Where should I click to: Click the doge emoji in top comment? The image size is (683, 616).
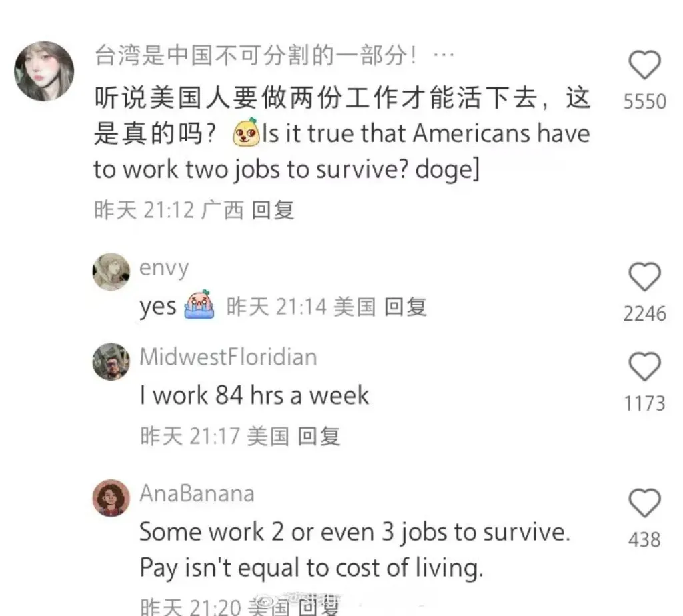coord(245,133)
